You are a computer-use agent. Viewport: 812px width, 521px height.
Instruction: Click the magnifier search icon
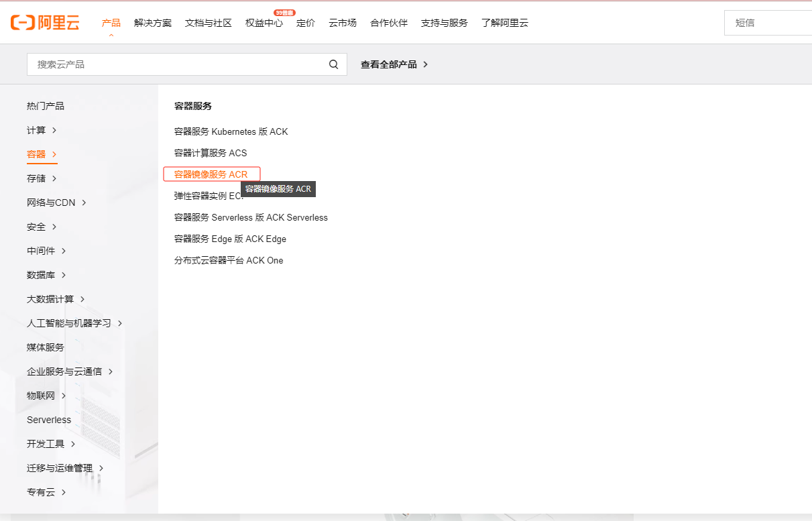point(333,64)
